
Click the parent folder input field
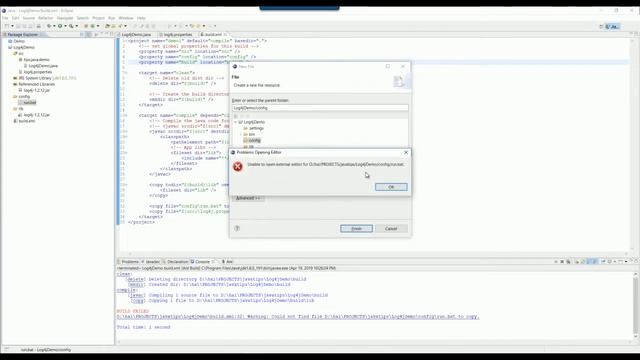(320, 108)
